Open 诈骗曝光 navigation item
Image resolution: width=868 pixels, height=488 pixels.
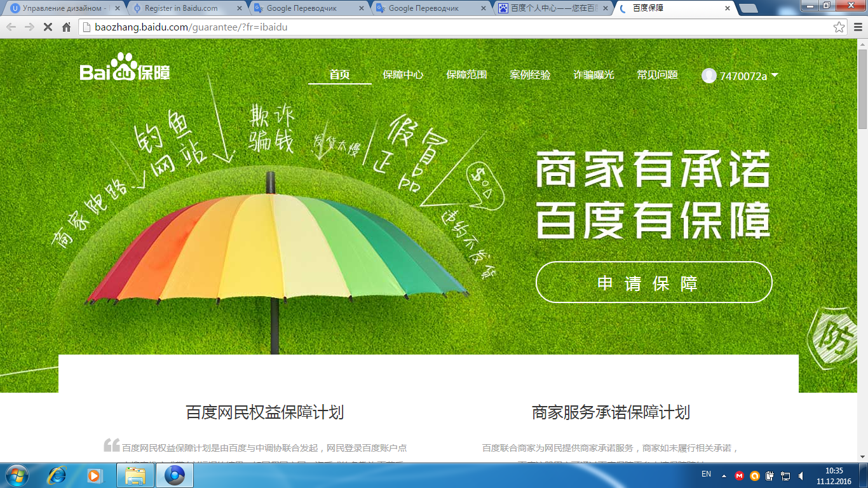tap(594, 75)
